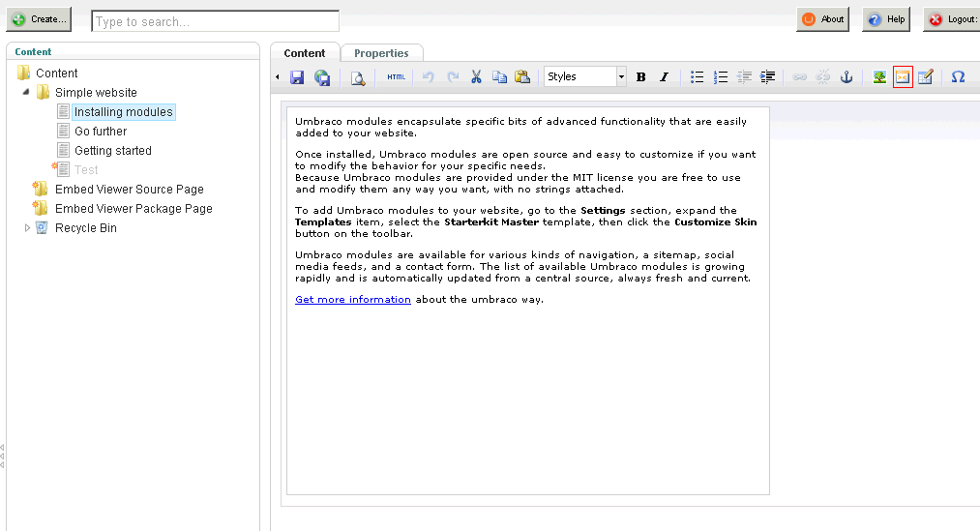The width and height of the screenshot is (980, 531).
Task: Insert an image with the picture icon
Action: tap(879, 76)
